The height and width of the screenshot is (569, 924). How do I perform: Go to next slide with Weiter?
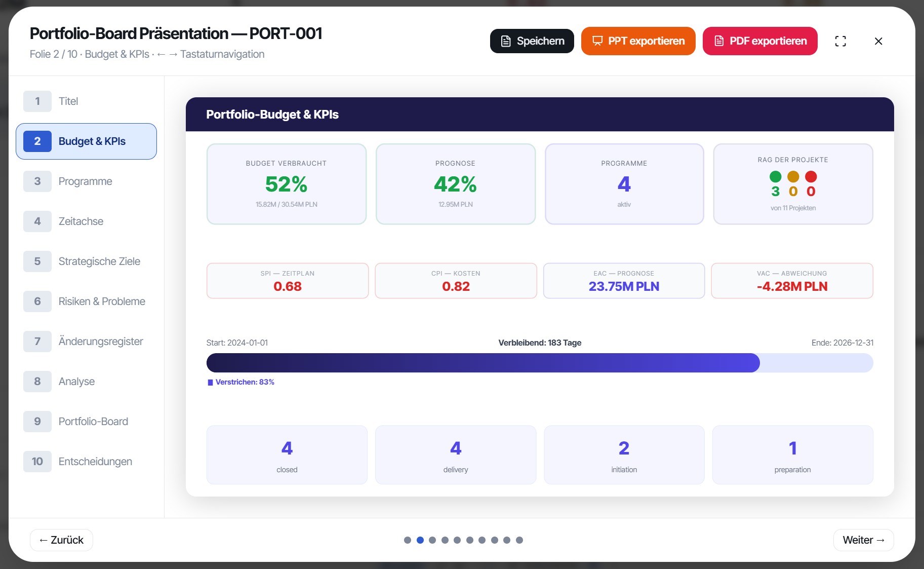863,540
